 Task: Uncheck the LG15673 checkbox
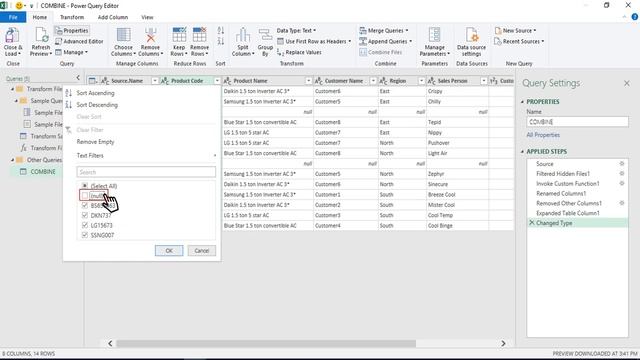click(x=85, y=225)
